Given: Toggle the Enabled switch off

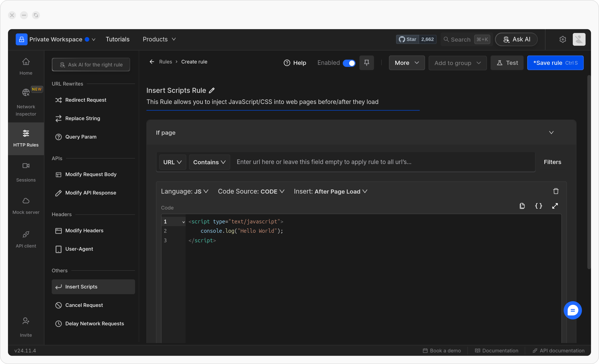Looking at the screenshot, I should pos(349,63).
